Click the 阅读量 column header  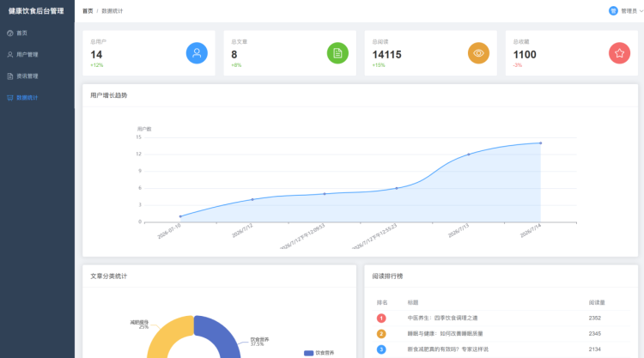[x=597, y=302]
